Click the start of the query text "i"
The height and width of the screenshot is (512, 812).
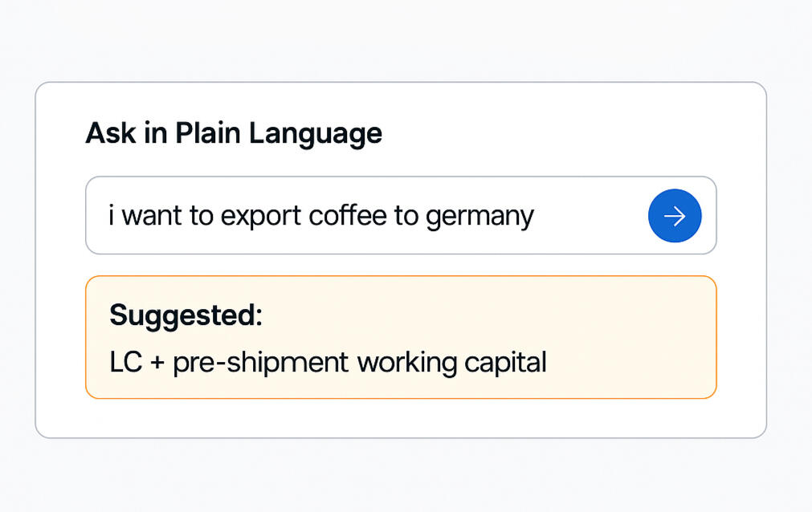tap(112, 216)
